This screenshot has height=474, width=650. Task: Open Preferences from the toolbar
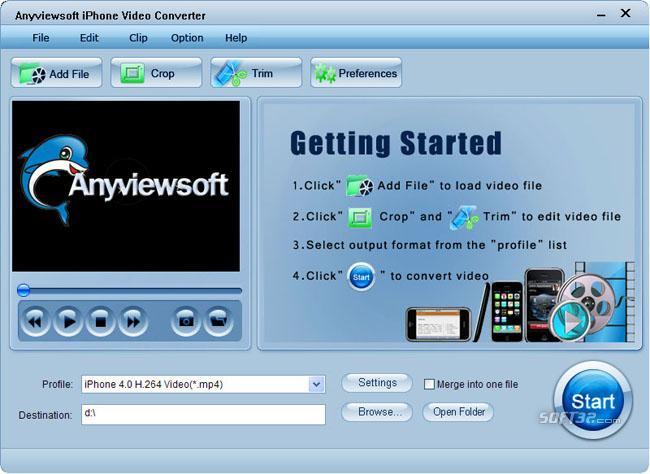(356, 73)
